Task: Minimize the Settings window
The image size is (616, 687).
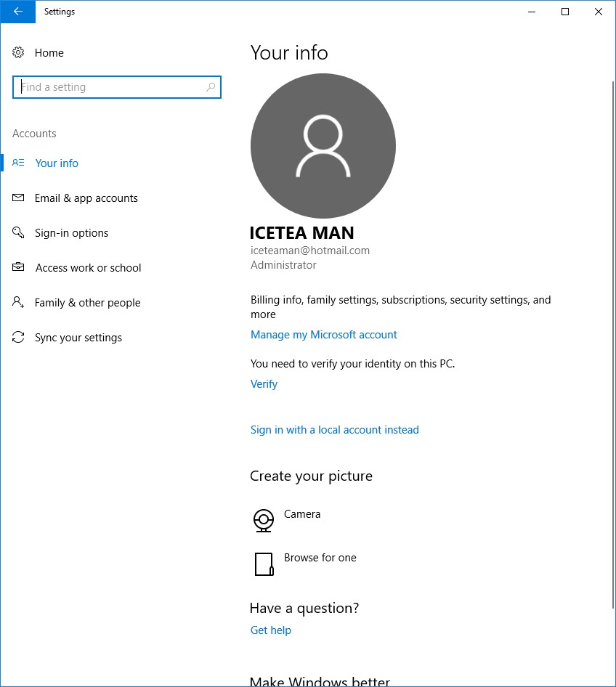Action: click(x=532, y=12)
